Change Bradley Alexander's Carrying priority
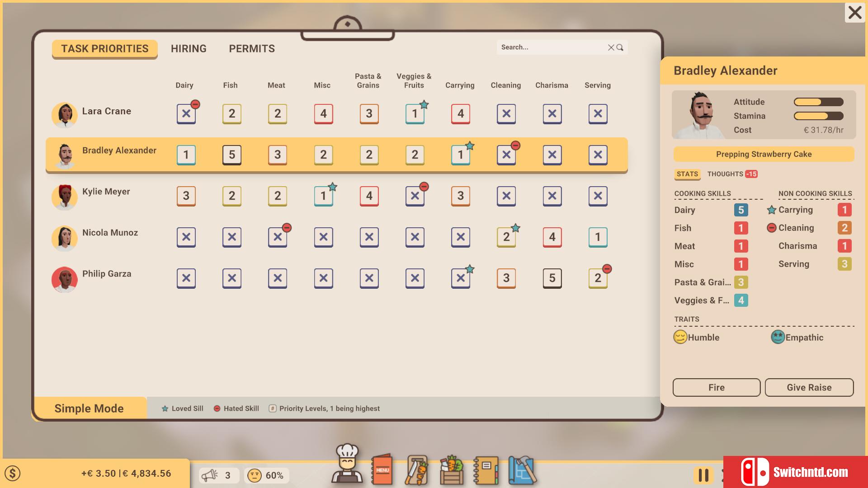868x488 pixels. [x=461, y=155]
